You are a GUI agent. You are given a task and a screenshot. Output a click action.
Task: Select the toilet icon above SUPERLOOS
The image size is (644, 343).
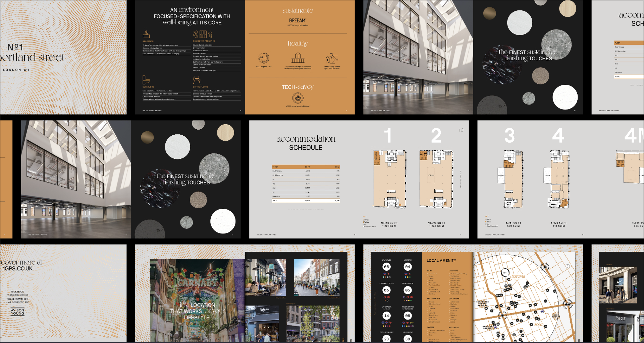pos(146,80)
